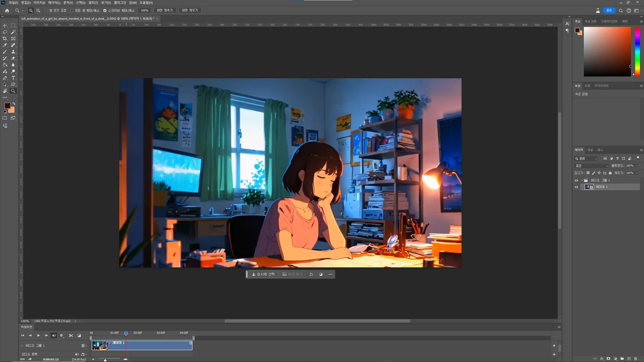Select the Clone Stamp tool
The width and height of the screenshot is (644, 362).
[x=13, y=52]
